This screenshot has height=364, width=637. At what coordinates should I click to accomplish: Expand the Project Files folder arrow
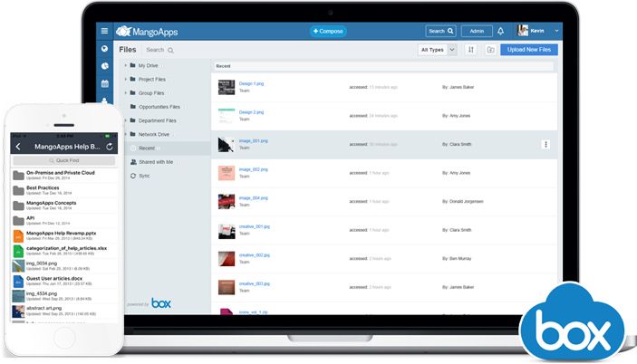click(x=126, y=79)
